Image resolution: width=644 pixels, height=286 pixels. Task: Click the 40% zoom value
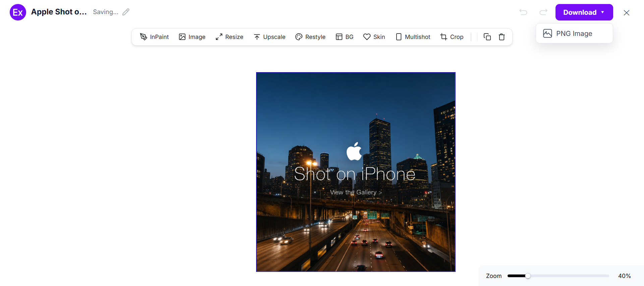pyautogui.click(x=625, y=276)
